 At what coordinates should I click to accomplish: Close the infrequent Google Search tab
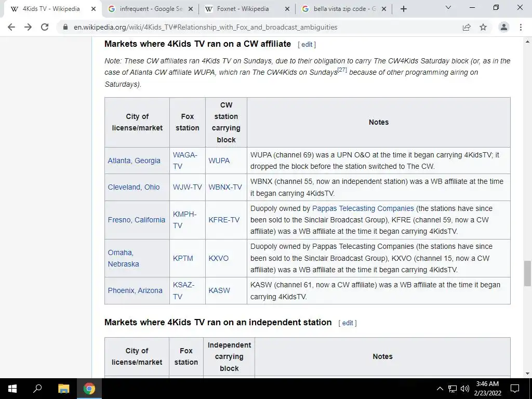191,9
